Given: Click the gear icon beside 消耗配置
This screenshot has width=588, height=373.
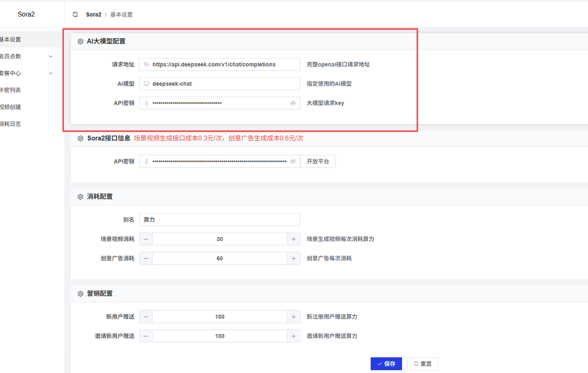Looking at the screenshot, I should 80,197.
